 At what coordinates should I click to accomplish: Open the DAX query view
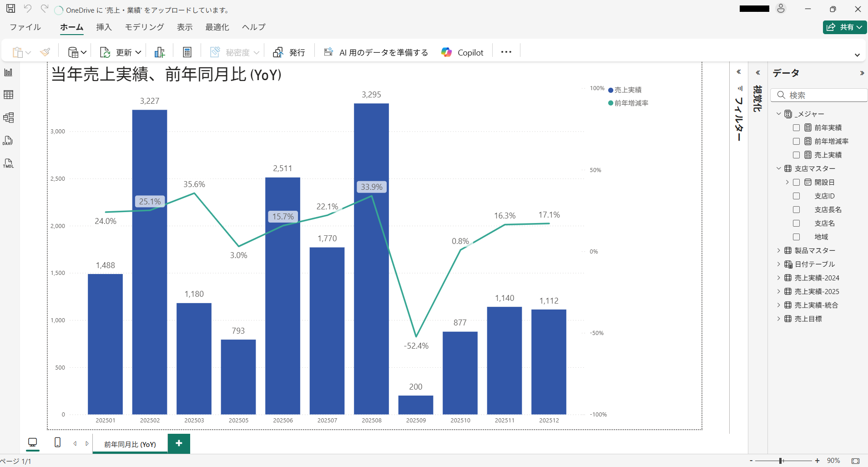[8, 140]
